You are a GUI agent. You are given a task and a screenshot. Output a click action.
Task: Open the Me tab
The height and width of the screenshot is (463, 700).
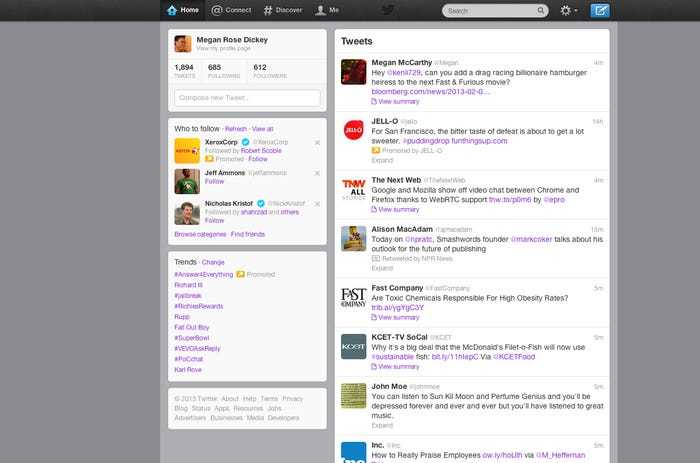[x=327, y=10]
